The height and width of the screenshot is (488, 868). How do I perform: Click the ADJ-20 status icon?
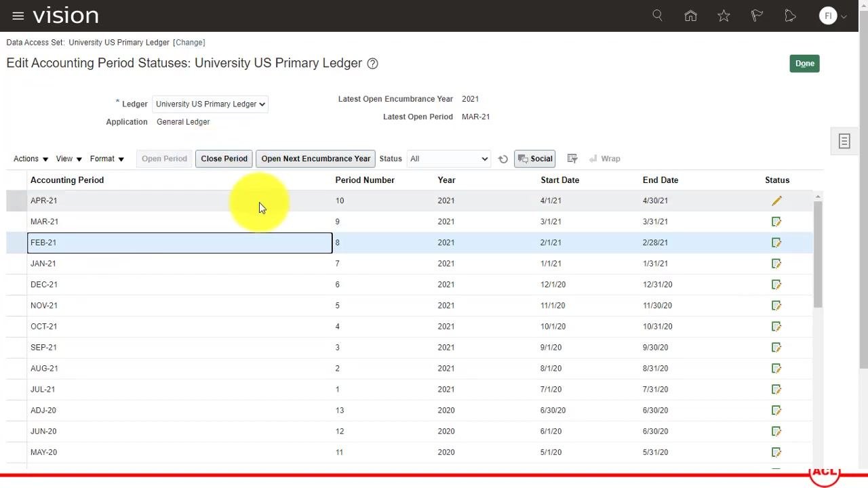coord(776,411)
